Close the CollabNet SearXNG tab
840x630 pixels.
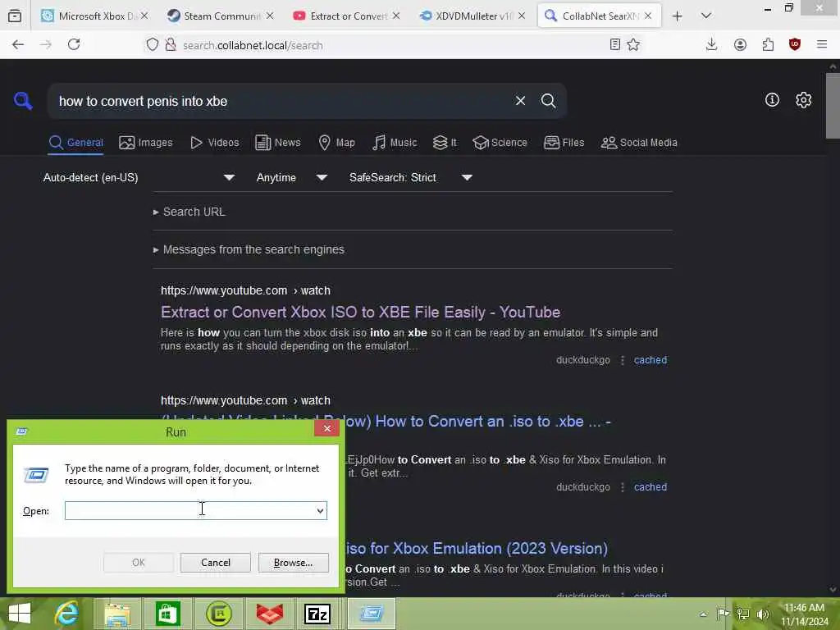[x=648, y=16]
